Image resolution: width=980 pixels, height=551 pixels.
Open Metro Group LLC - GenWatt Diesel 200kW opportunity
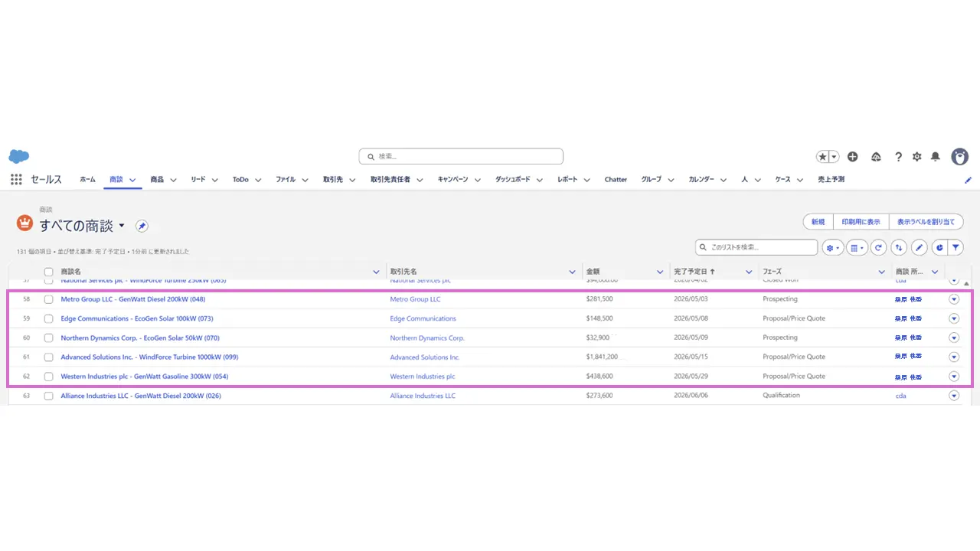[x=133, y=299]
